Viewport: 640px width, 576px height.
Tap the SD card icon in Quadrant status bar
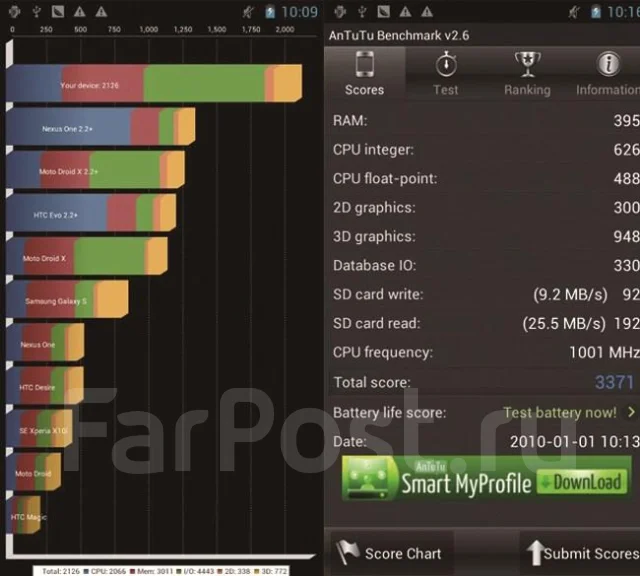(x=58, y=11)
